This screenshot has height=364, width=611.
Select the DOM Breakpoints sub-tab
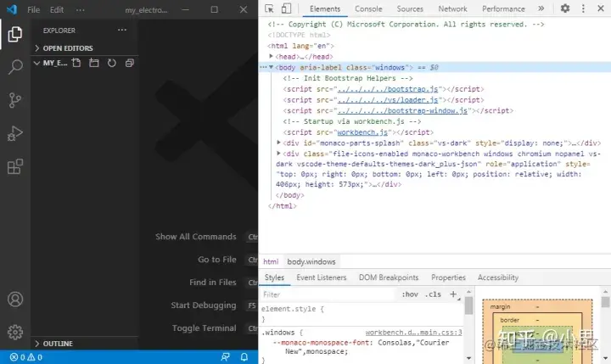(389, 277)
